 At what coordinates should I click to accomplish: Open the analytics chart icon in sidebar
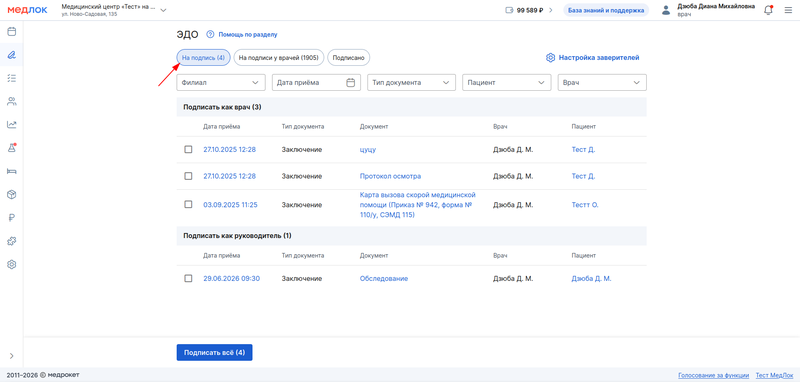11,124
